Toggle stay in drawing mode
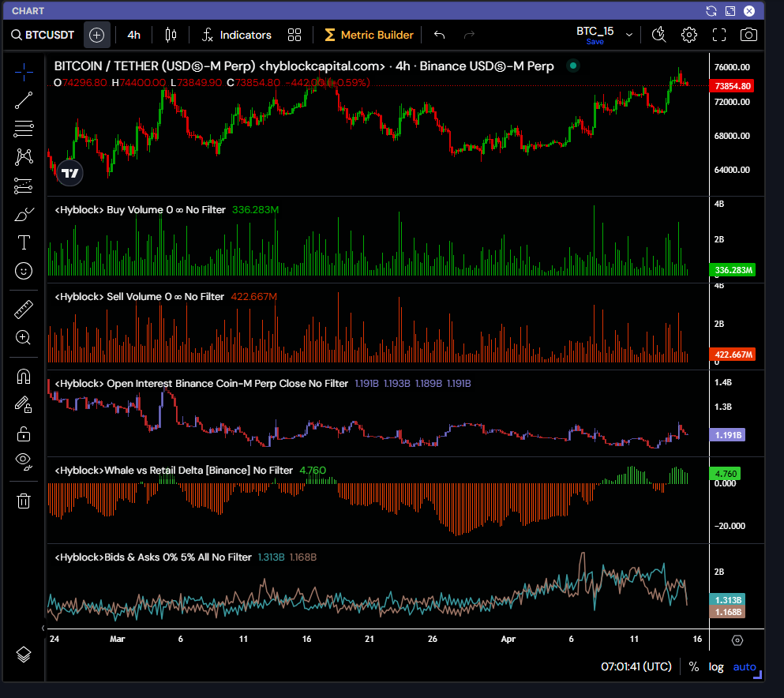The image size is (784, 698). [x=24, y=404]
